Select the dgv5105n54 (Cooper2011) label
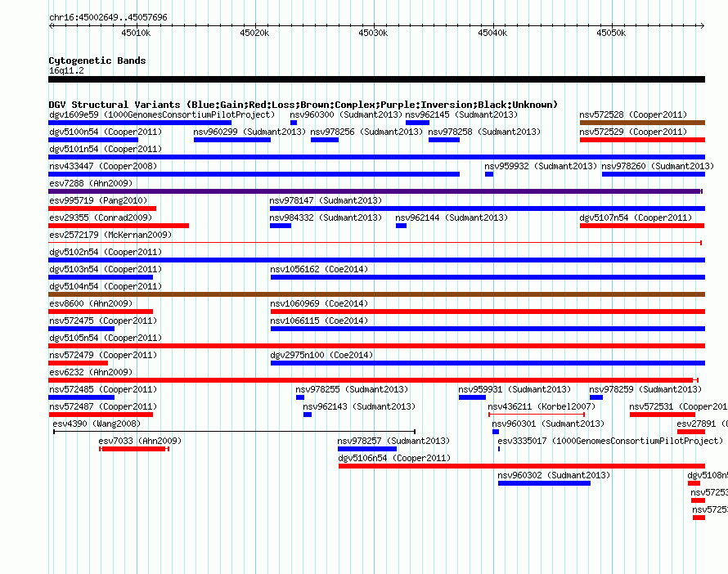The image size is (728, 574). pos(106,338)
